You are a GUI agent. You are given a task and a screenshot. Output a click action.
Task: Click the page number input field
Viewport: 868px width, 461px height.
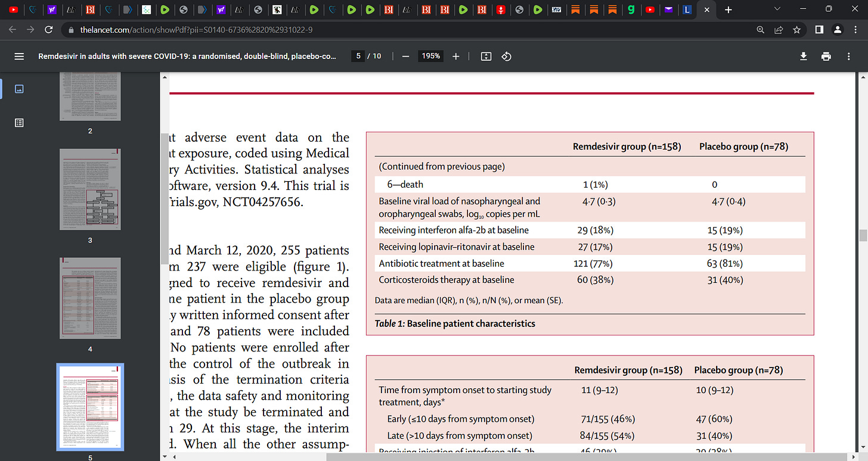[x=358, y=56]
